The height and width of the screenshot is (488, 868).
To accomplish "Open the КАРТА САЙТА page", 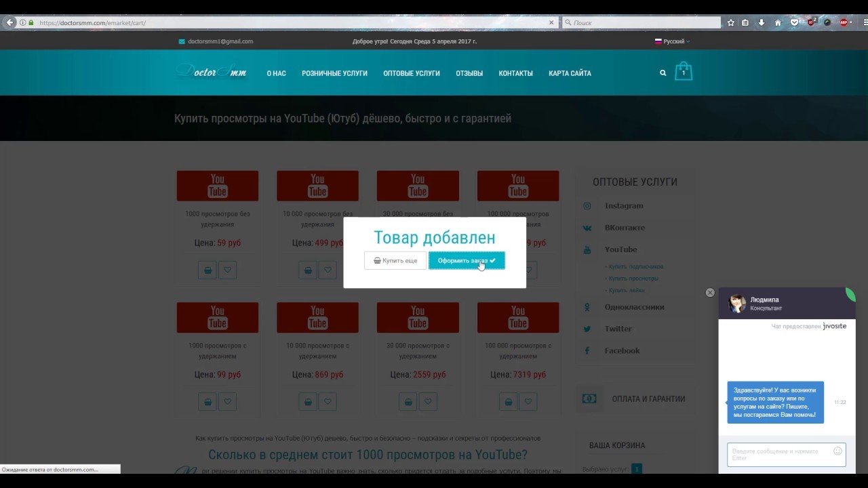I will (570, 73).
